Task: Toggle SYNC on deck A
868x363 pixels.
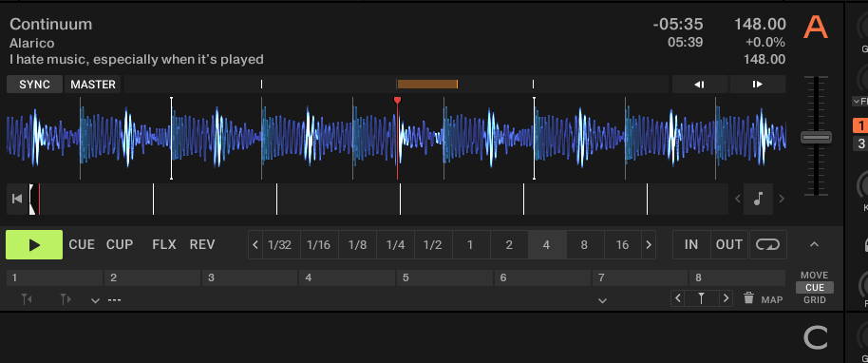Action: (34, 85)
